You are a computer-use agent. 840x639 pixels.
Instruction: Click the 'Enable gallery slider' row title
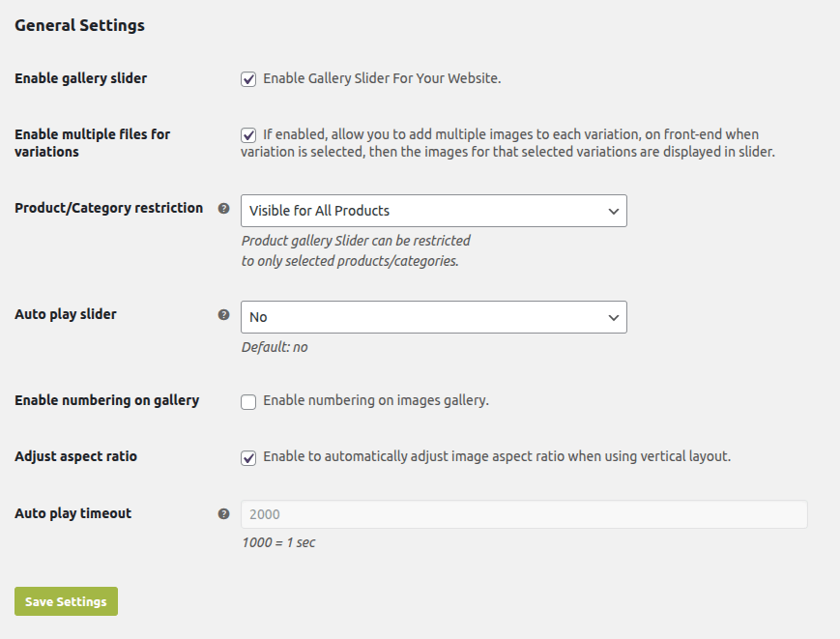coord(81,78)
